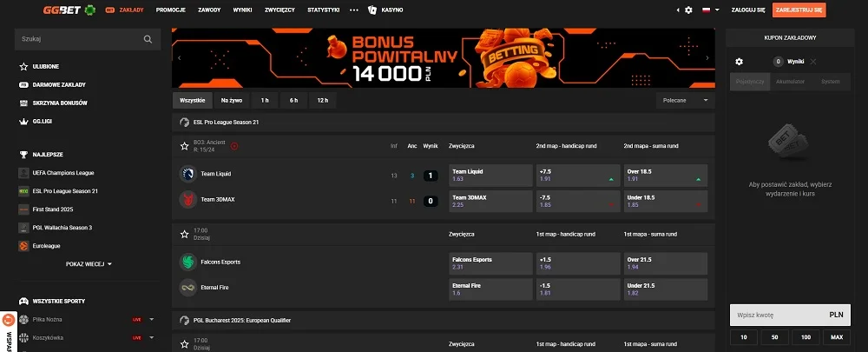Image resolution: width=868 pixels, height=352 pixels.
Task: Star the Falcons vs Eternal Fire match
Action: tap(184, 234)
